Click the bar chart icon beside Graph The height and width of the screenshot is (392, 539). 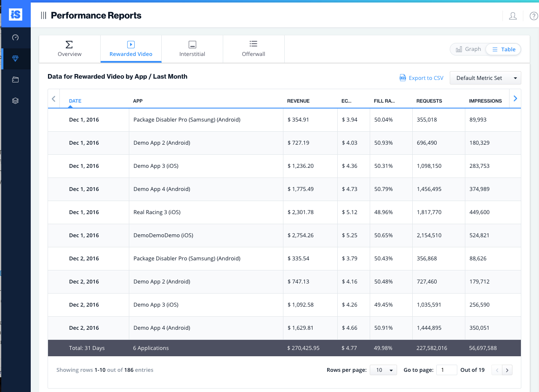click(x=459, y=49)
